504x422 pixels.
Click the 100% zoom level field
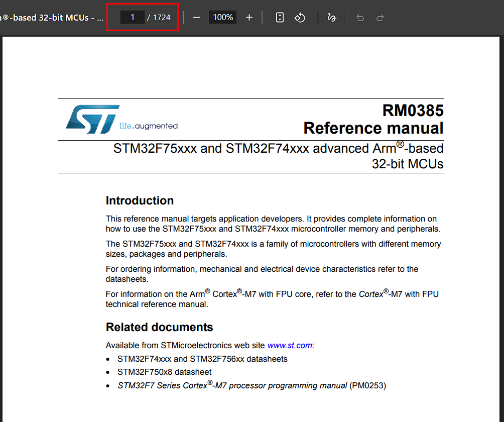[223, 18]
